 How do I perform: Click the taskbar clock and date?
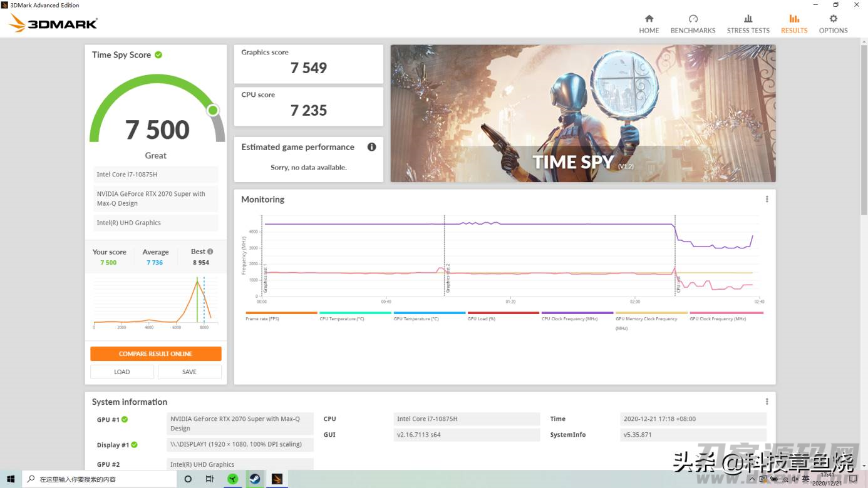pyautogui.click(x=827, y=479)
